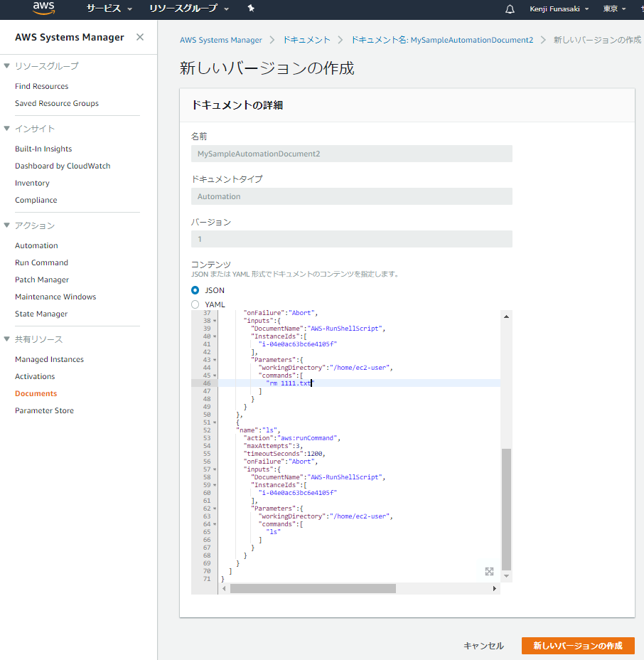This screenshot has width=644, height=660.
Task: Open State Manager in sidebar
Action: pos(41,314)
